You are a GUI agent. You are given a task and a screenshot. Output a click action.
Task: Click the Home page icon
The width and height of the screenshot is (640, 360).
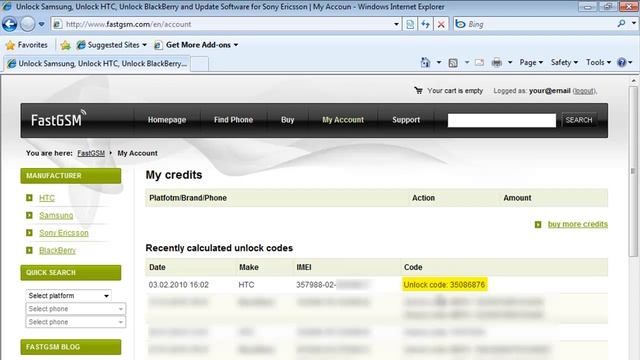[x=425, y=62]
